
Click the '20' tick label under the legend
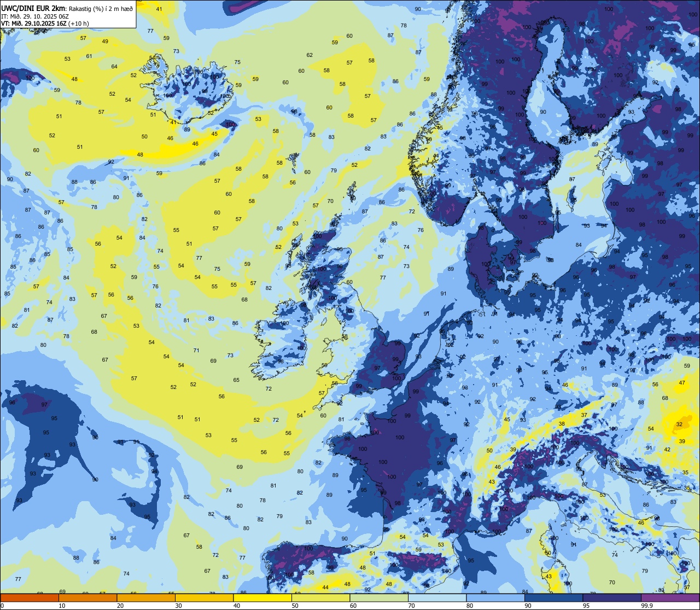(120, 606)
